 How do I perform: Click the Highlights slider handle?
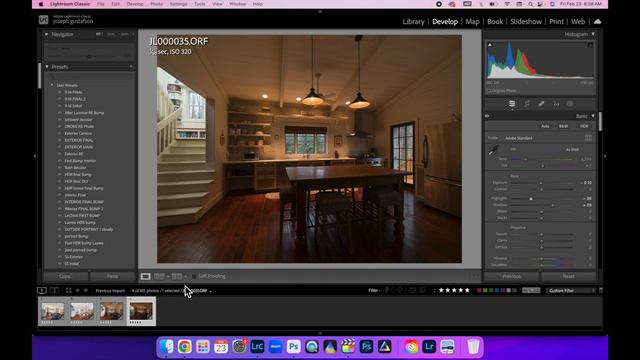point(531,198)
